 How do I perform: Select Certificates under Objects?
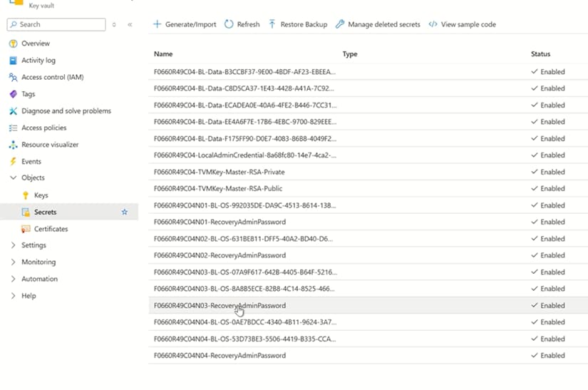click(51, 229)
